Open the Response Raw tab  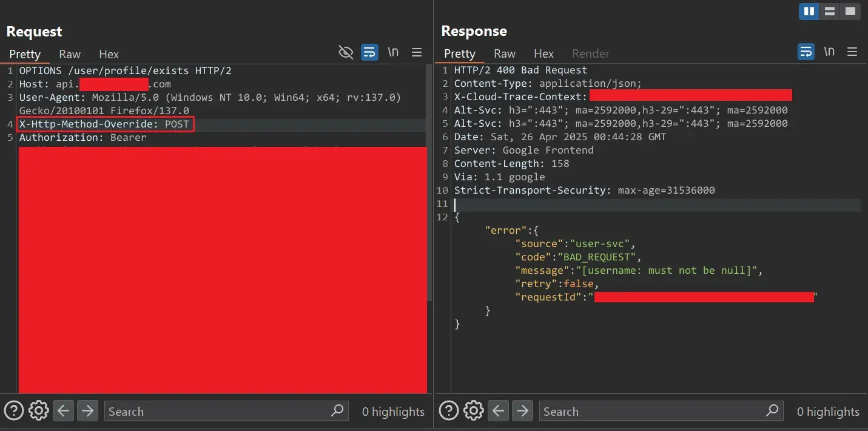click(x=505, y=54)
